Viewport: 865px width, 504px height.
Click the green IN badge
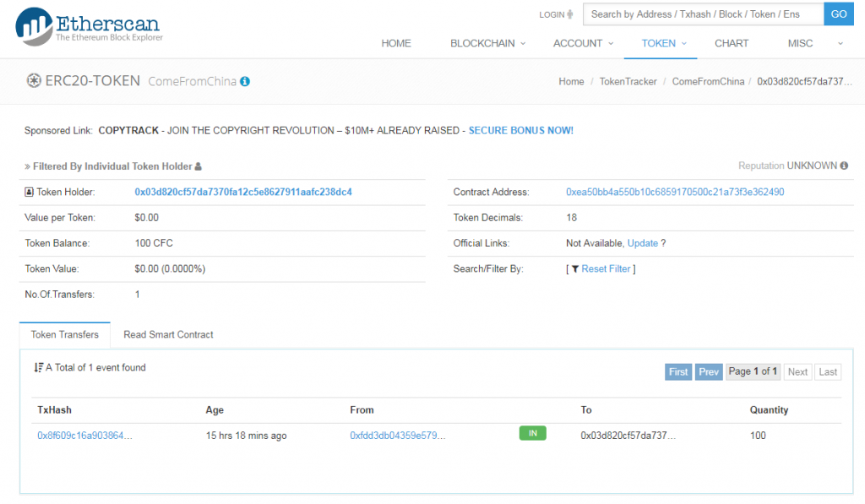(x=533, y=433)
